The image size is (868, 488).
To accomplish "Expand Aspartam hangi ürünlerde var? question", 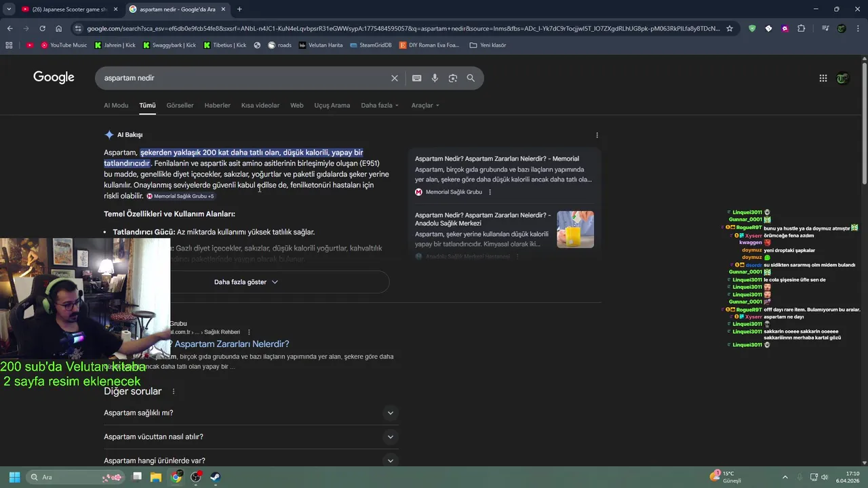I will coord(250,461).
